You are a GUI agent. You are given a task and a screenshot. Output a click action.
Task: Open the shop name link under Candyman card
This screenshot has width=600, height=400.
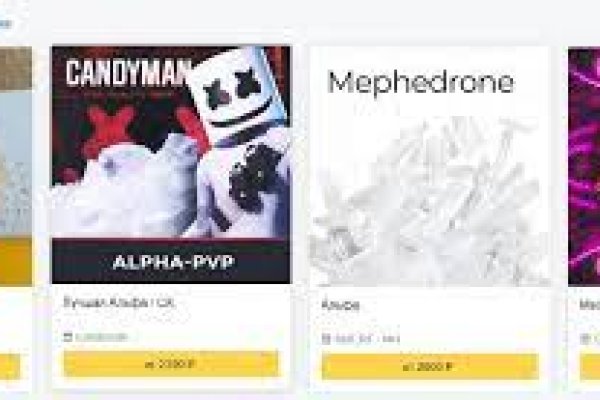coord(101,337)
